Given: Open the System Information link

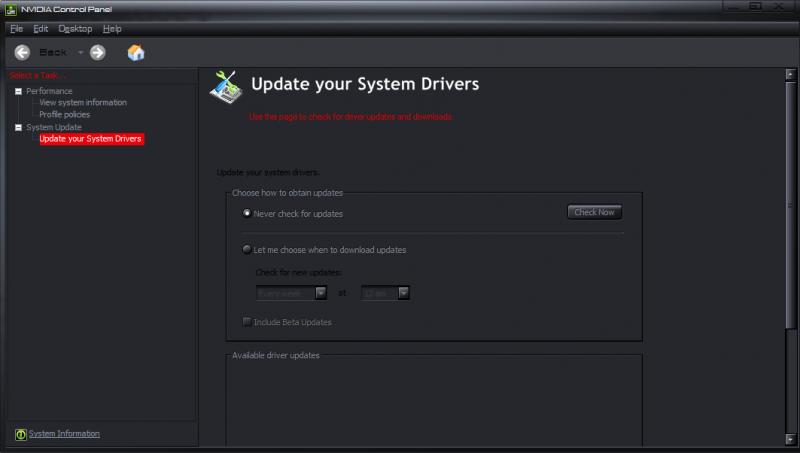Looking at the screenshot, I should coord(64,434).
